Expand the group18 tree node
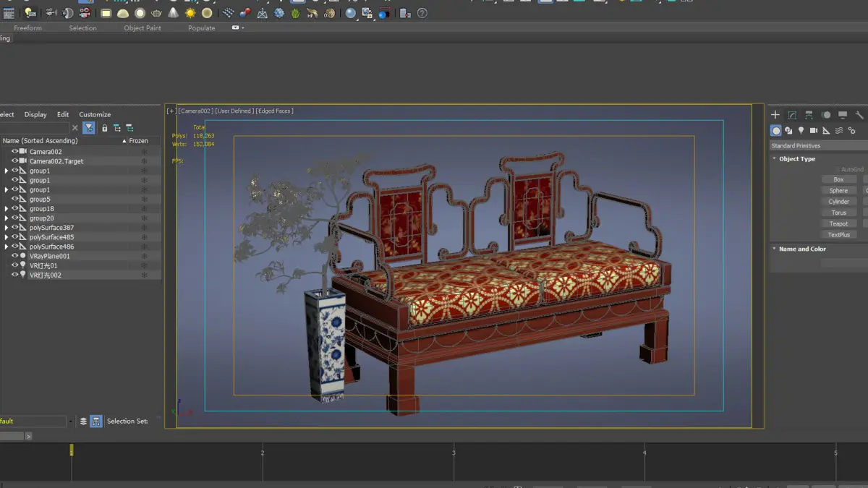This screenshot has width=868, height=488. pyautogui.click(x=7, y=209)
